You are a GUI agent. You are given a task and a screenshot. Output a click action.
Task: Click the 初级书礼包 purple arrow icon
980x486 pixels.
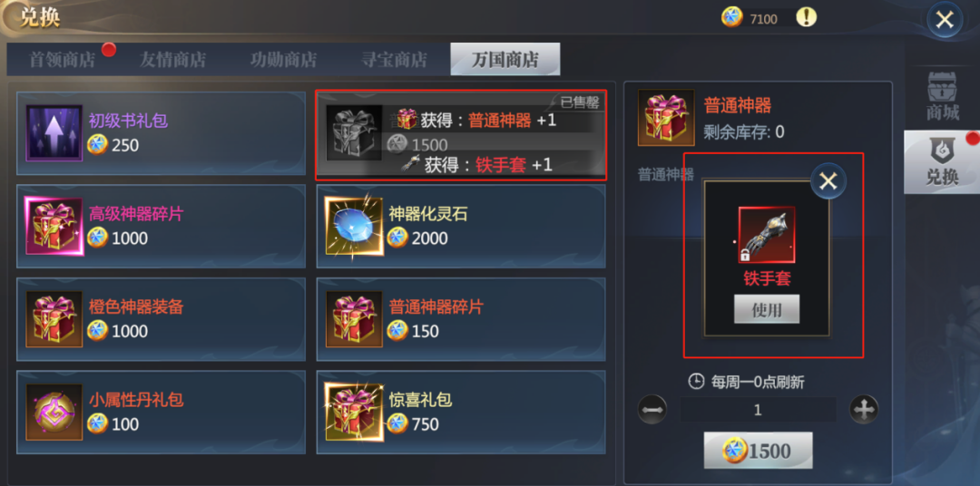click(x=54, y=133)
